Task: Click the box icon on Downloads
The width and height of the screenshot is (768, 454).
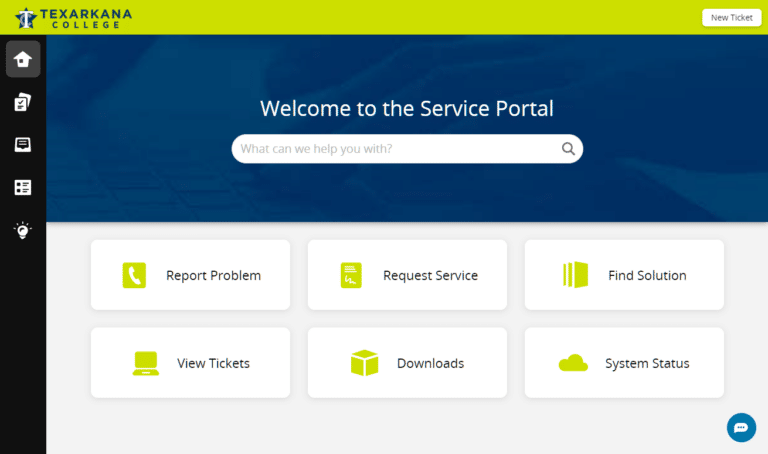Action: click(x=364, y=363)
